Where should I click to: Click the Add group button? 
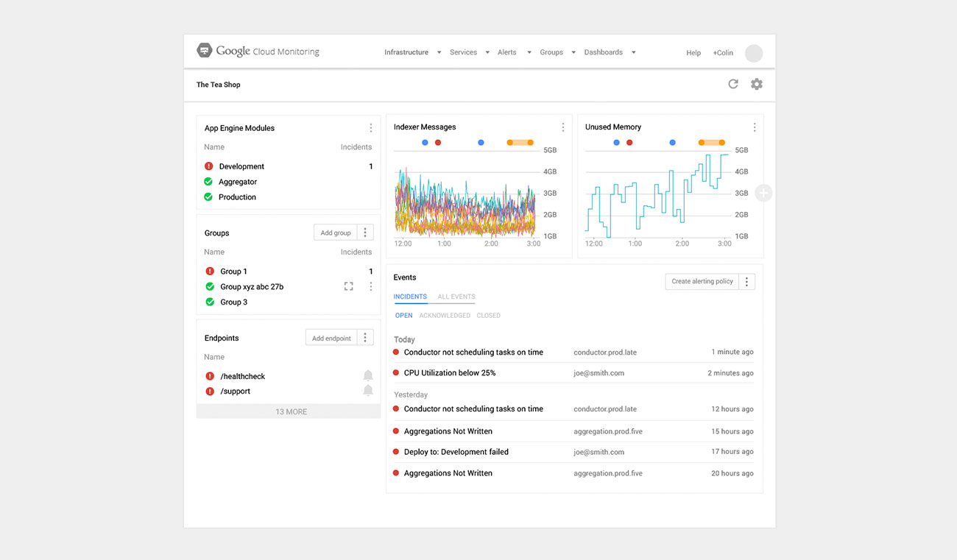pyautogui.click(x=336, y=233)
